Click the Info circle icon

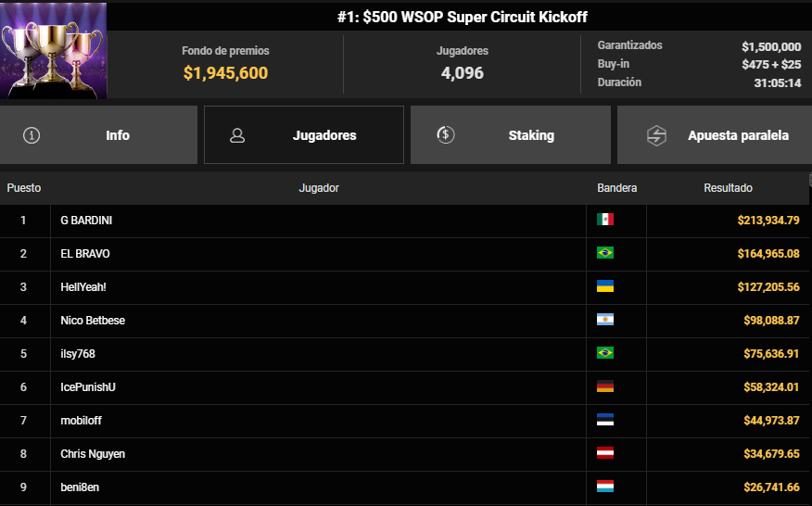(x=32, y=135)
